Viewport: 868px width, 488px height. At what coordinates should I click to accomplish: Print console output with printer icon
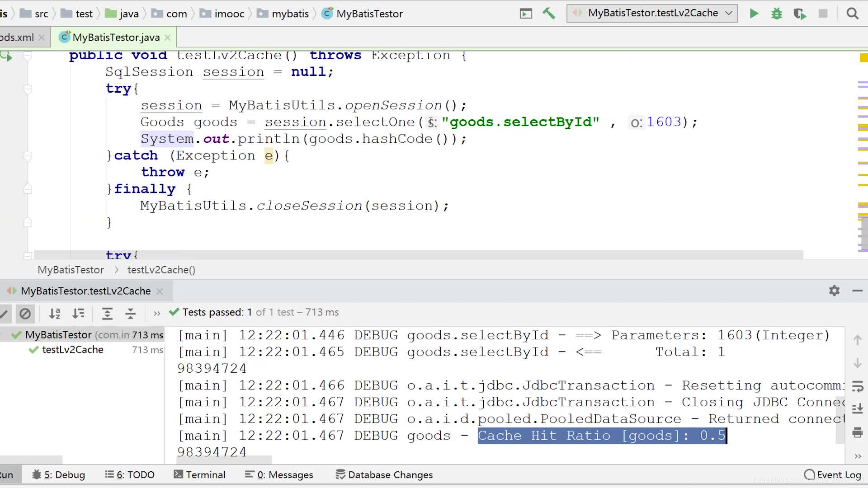[x=857, y=432]
